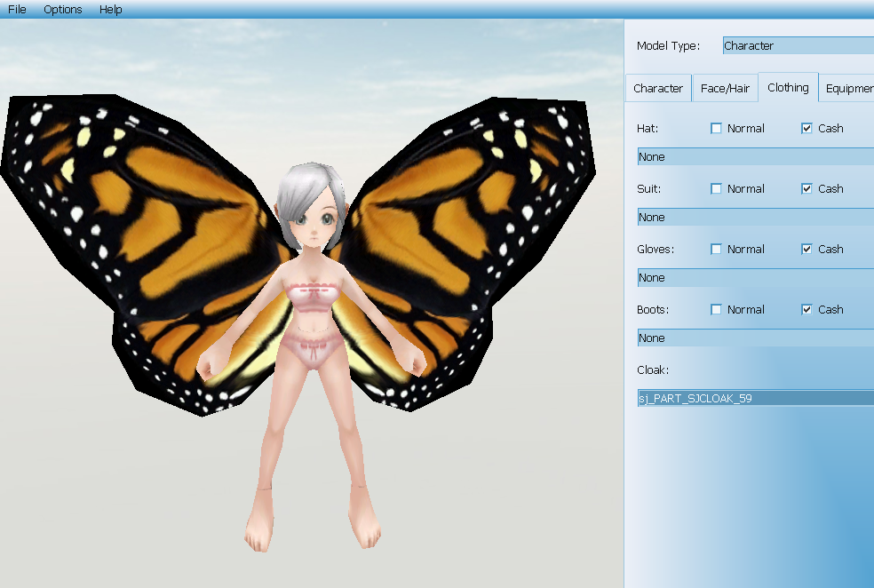This screenshot has height=588, width=874.
Task: Open the Help menu
Action: pyautogui.click(x=111, y=10)
